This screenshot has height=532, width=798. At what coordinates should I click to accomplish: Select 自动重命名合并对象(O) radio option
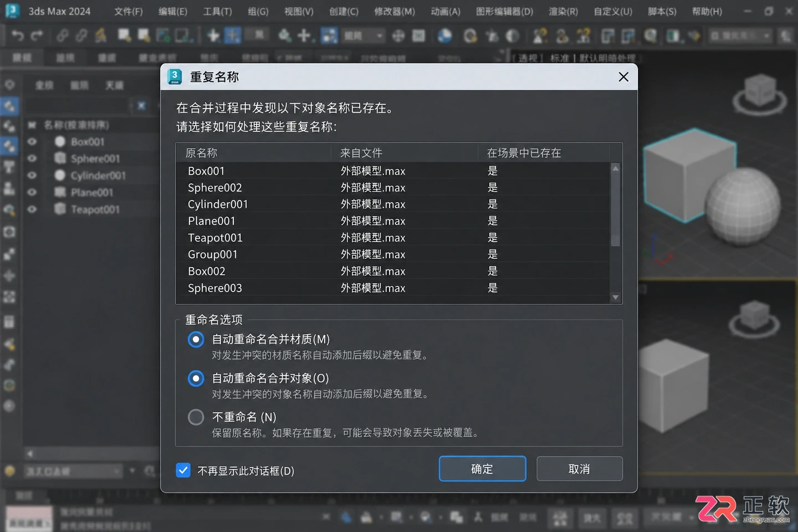(196, 378)
